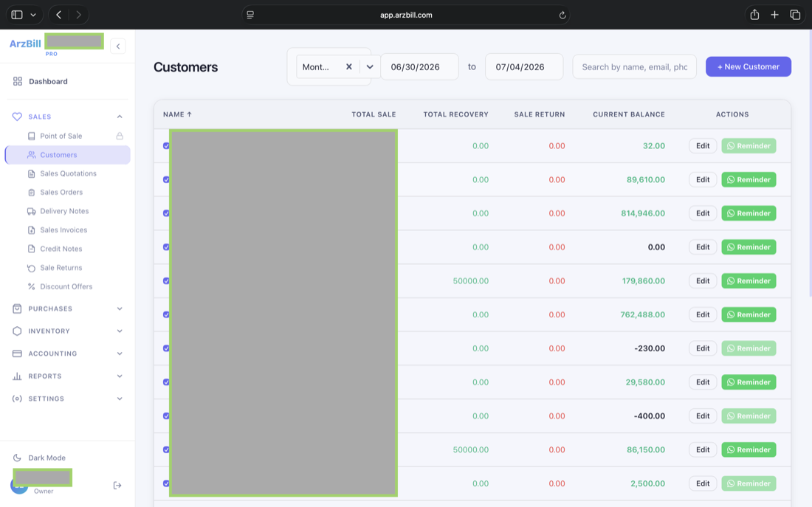The width and height of the screenshot is (812, 507).
Task: Uncheck the customer row with balance 762,488.00
Action: coord(166,314)
